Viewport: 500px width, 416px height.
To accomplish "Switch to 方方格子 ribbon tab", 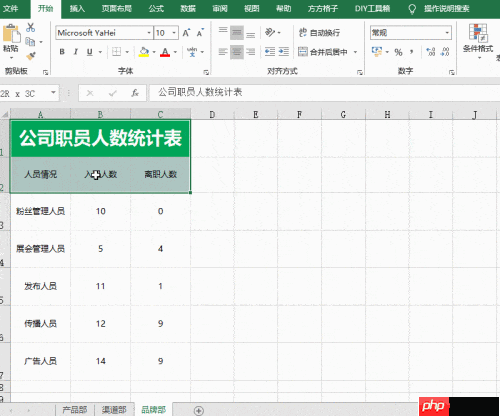I will coord(323,9).
